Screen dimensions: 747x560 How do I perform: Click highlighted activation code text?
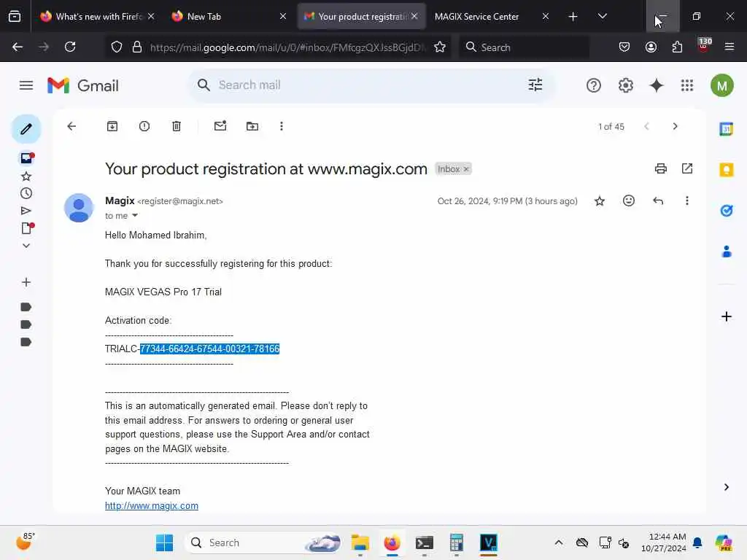(209, 349)
